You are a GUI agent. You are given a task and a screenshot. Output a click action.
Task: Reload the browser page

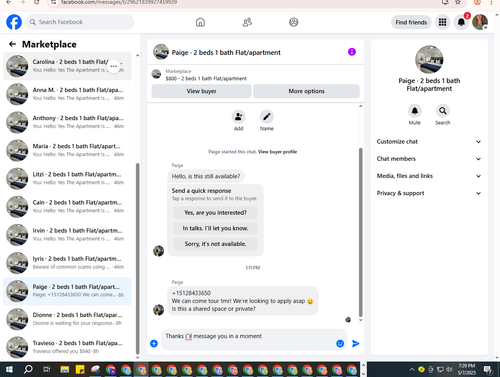click(x=37, y=2)
